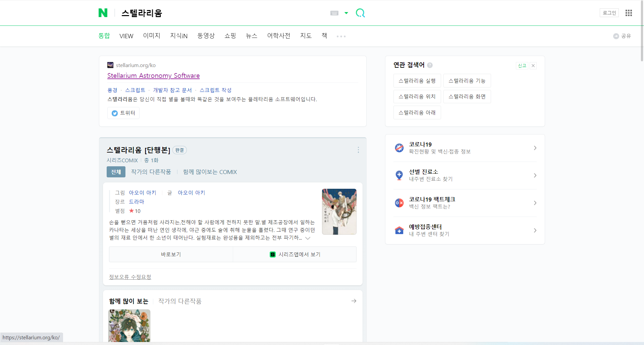The image size is (644, 345).
Task: Open the 지도 tab
Action: (306, 36)
